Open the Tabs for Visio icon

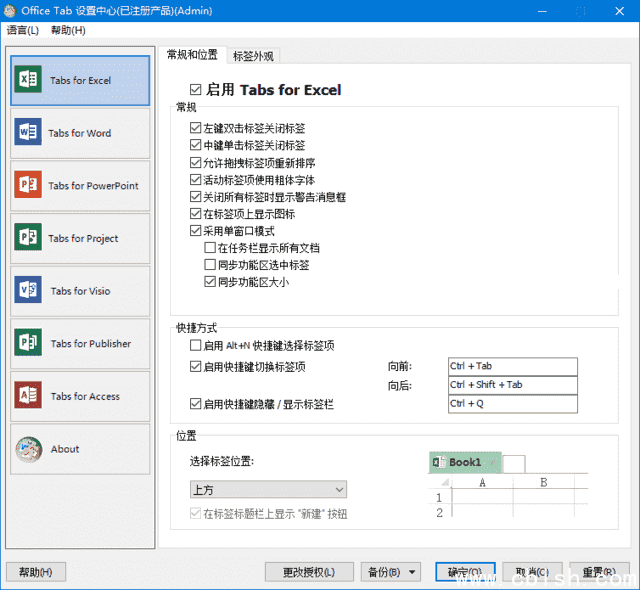point(28,290)
